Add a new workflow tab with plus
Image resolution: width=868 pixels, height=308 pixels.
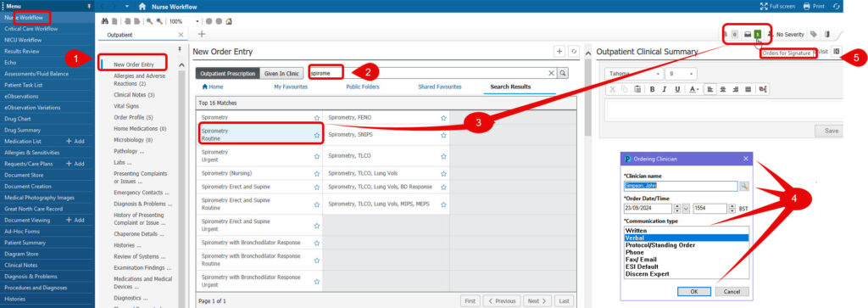202,34
